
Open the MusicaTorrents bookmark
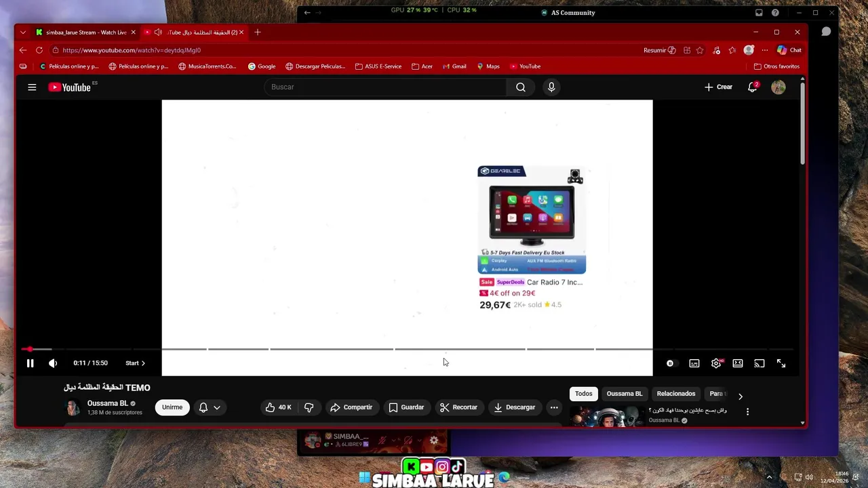(x=208, y=66)
